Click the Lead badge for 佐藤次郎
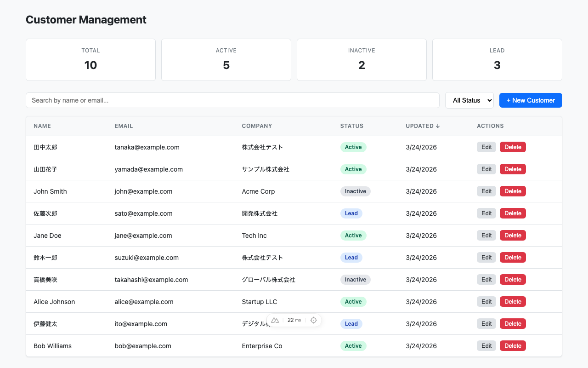This screenshot has width=588, height=368. pyautogui.click(x=351, y=213)
